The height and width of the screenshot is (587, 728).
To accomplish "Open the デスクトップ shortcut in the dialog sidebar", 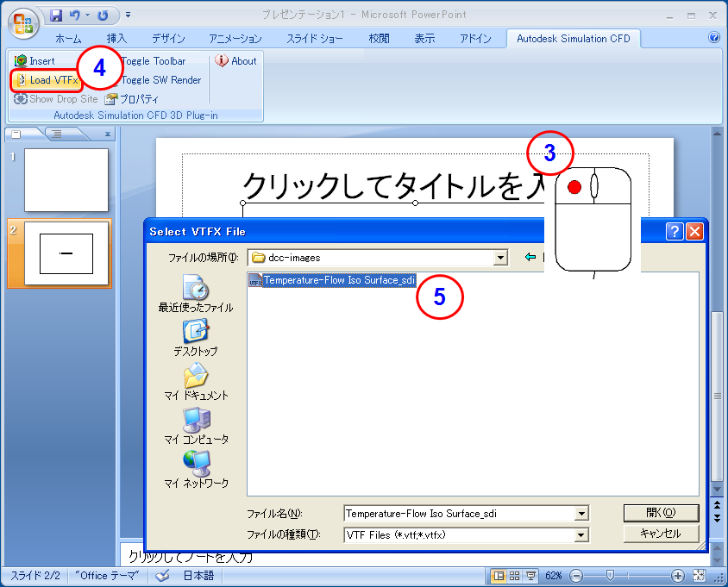I will (x=195, y=335).
